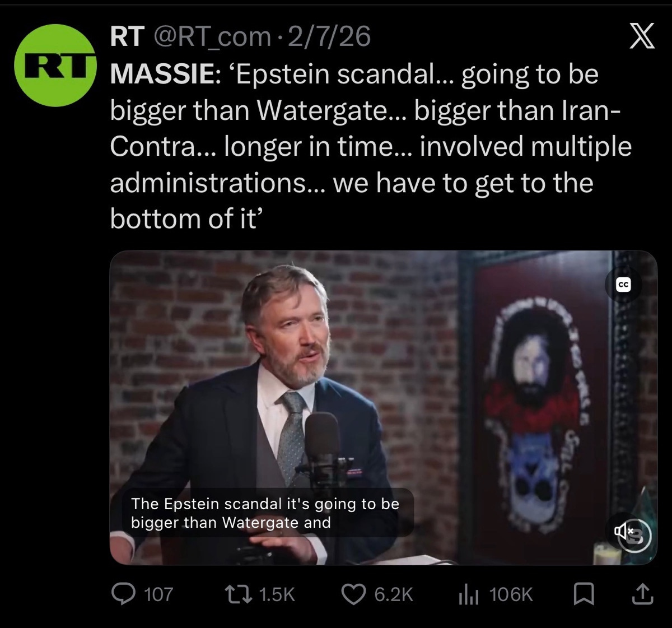Tap the 106K views count
The width and height of the screenshot is (672, 628).
511,594
